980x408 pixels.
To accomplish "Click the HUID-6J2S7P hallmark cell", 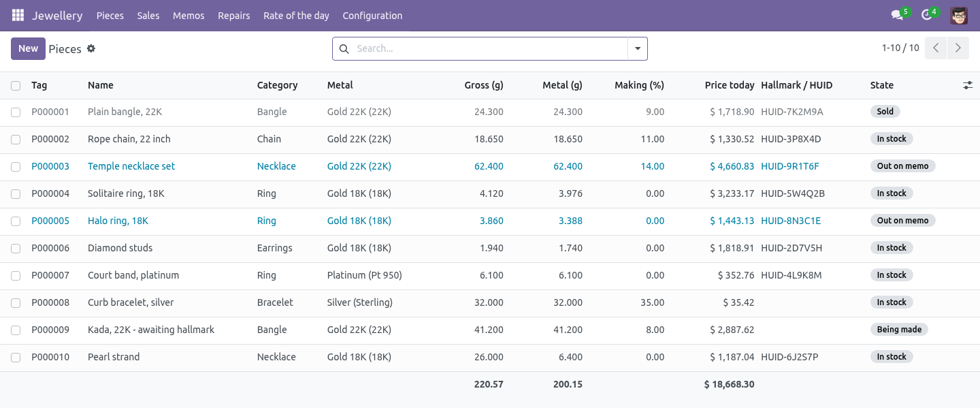I will pyautogui.click(x=789, y=357).
